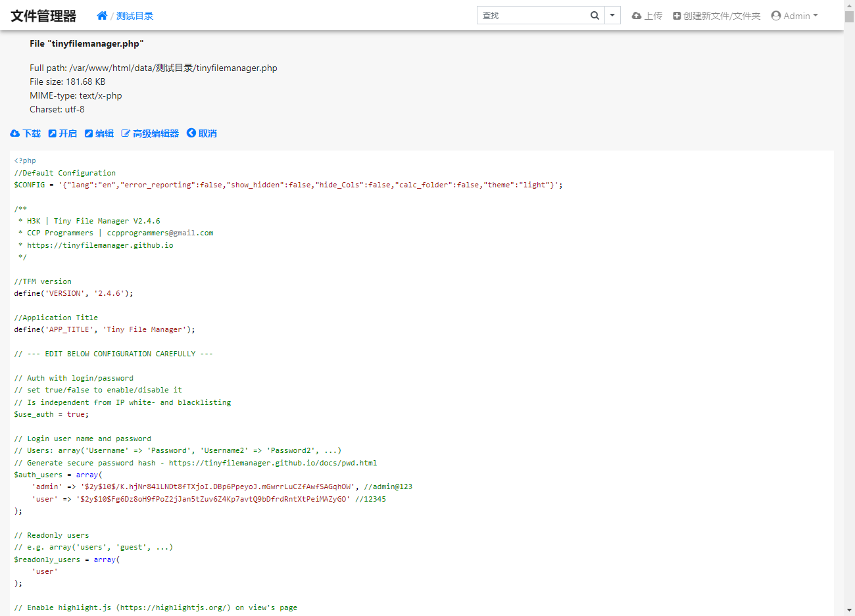
Task: Go to home via house icon
Action: click(x=102, y=16)
